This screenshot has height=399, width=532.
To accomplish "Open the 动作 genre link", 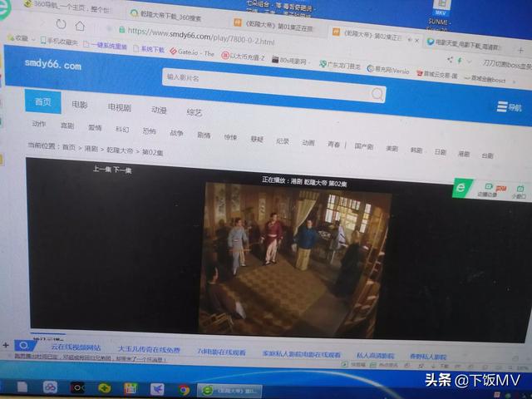I will [x=39, y=124].
